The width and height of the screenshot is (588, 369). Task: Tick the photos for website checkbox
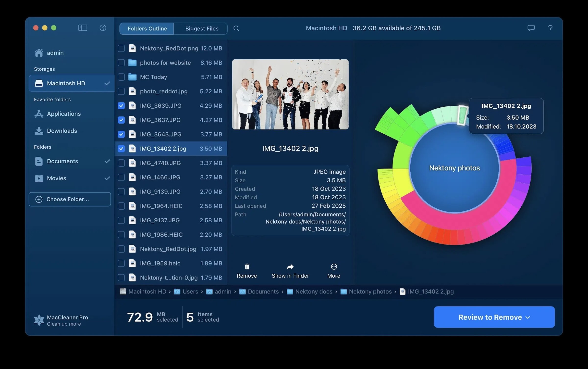(121, 63)
